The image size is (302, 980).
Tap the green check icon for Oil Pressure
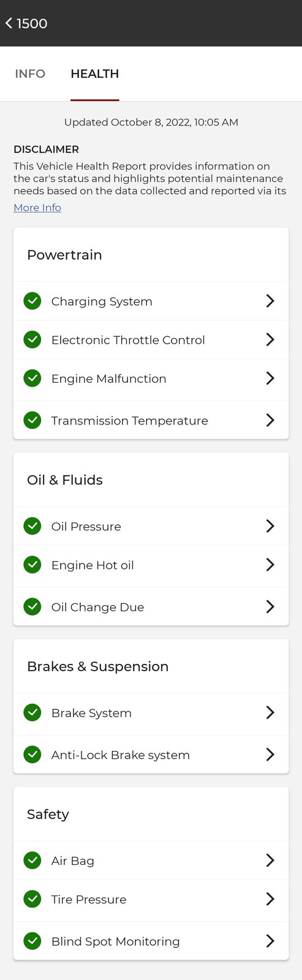(32, 526)
